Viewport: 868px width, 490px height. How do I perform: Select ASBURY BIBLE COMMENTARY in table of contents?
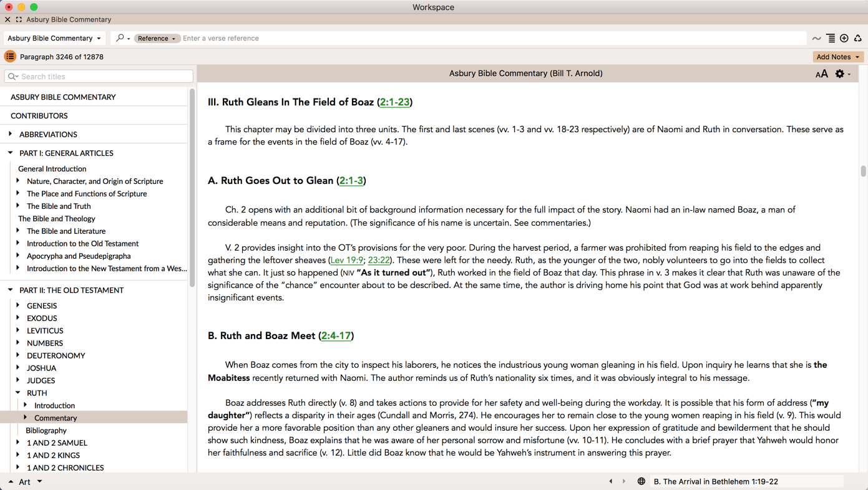pyautogui.click(x=63, y=97)
